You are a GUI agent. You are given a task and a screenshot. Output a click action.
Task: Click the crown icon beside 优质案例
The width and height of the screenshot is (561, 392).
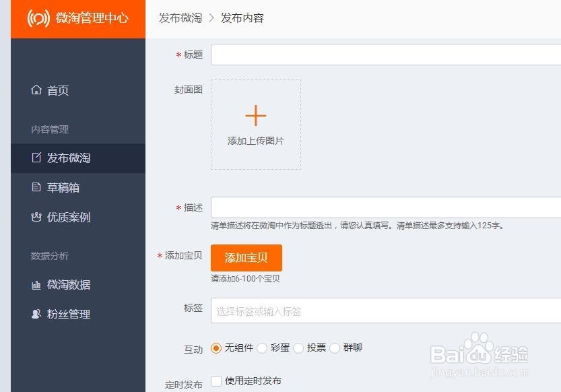tap(36, 217)
